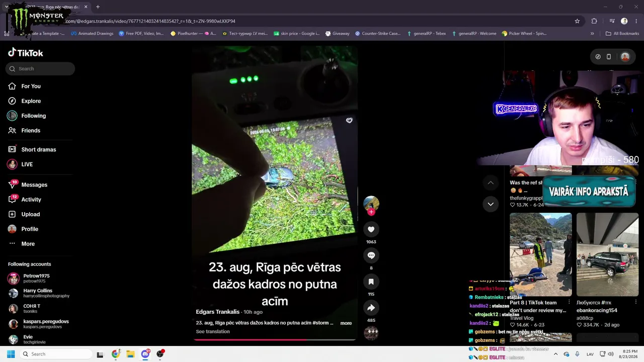Open options for ebankoracing154 video
644x362 pixels.
coord(636,303)
